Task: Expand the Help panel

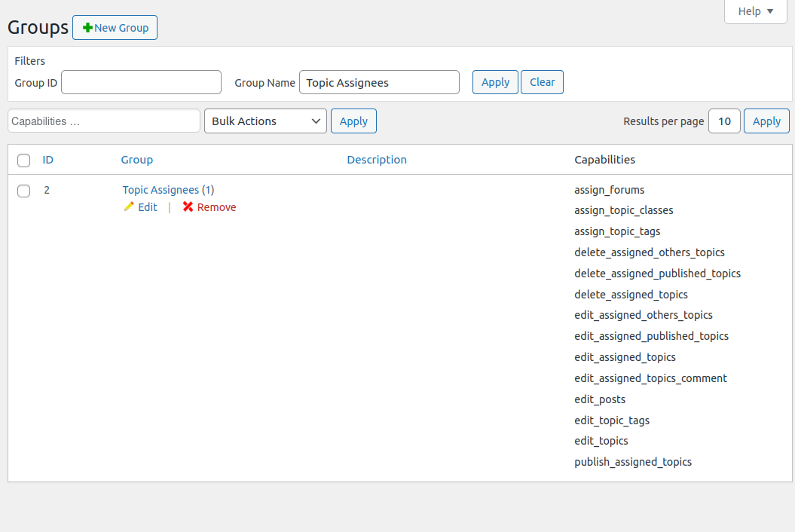Action: tap(755, 11)
